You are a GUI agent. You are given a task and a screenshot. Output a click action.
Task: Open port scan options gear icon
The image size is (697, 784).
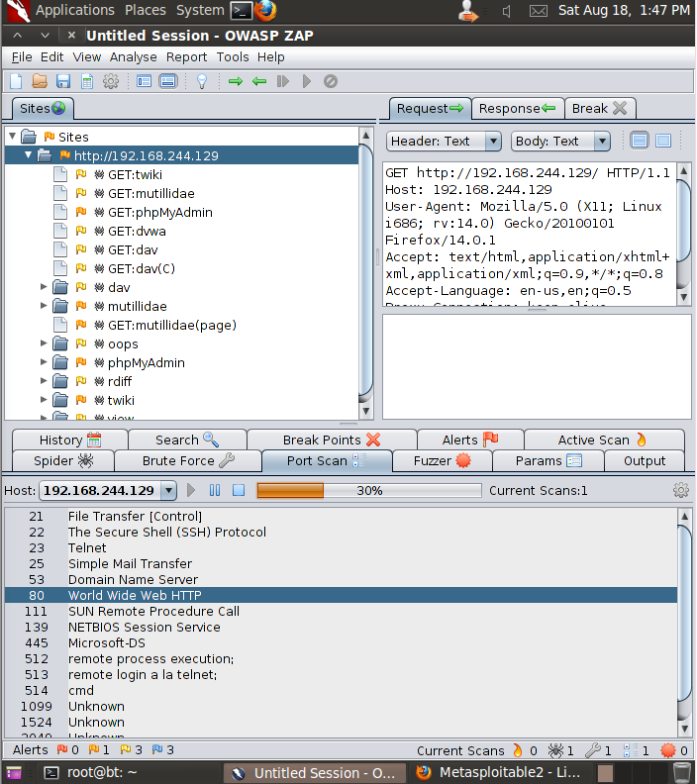tap(680, 490)
